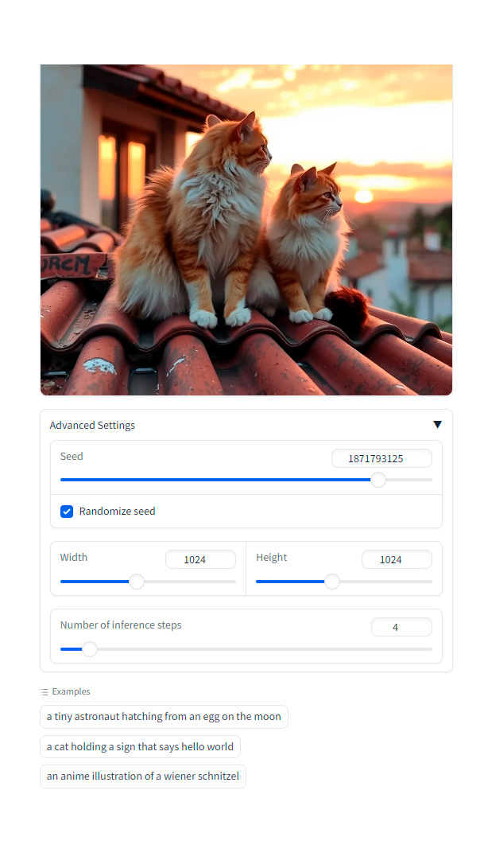This screenshot has height=868, width=488.
Task: Click the inference steps slider handle
Action: [x=90, y=649]
